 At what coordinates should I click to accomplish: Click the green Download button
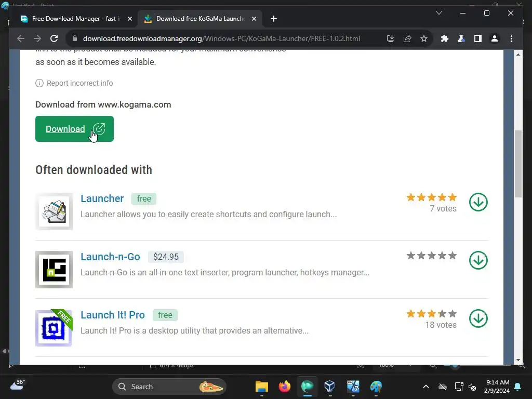(x=74, y=129)
